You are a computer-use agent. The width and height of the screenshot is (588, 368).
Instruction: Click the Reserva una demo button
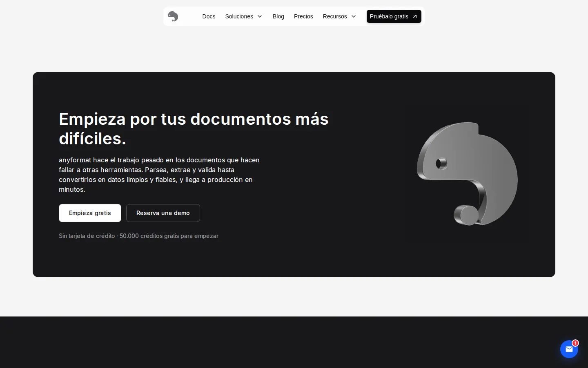click(163, 213)
